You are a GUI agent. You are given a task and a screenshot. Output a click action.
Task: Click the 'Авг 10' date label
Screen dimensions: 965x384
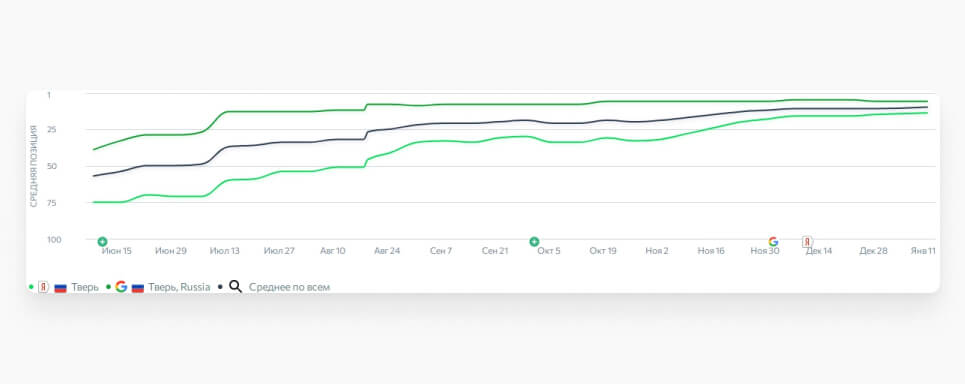(333, 251)
